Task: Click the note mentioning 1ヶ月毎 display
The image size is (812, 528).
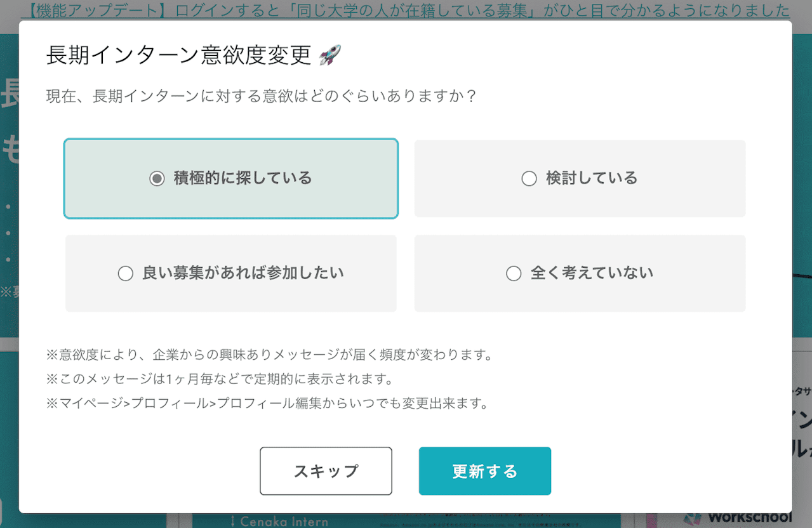Action: [x=219, y=379]
